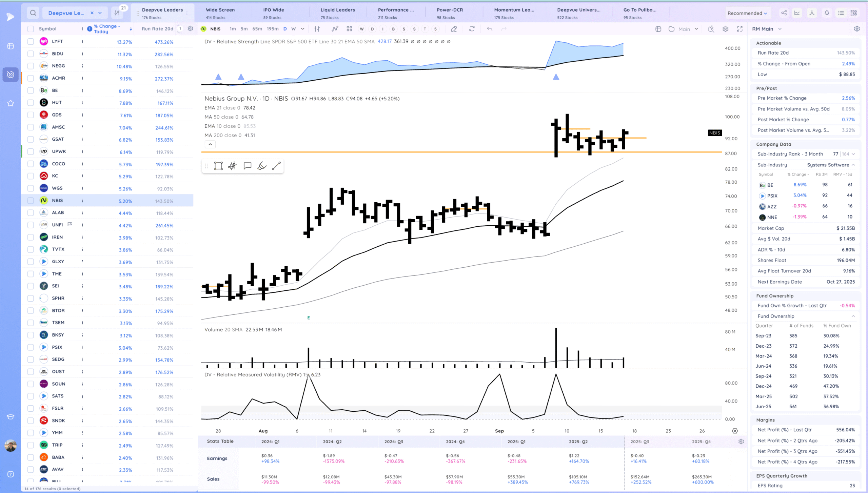Check the NBIS row checkbox
This screenshot has height=493, width=868.
[31, 200]
